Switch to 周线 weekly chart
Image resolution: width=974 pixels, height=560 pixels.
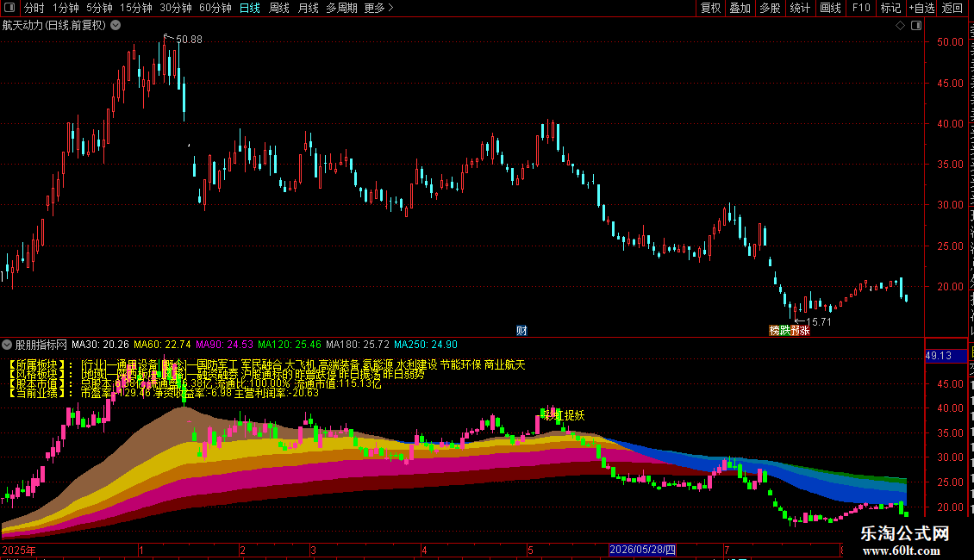click(279, 8)
